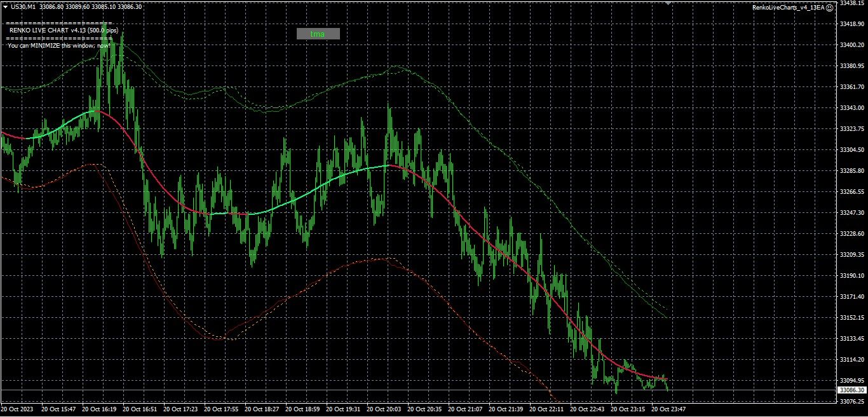The width and height of the screenshot is (868, 417).
Task: Open the one-click trading arrow beside US30,M1
Action: pos(5,6)
